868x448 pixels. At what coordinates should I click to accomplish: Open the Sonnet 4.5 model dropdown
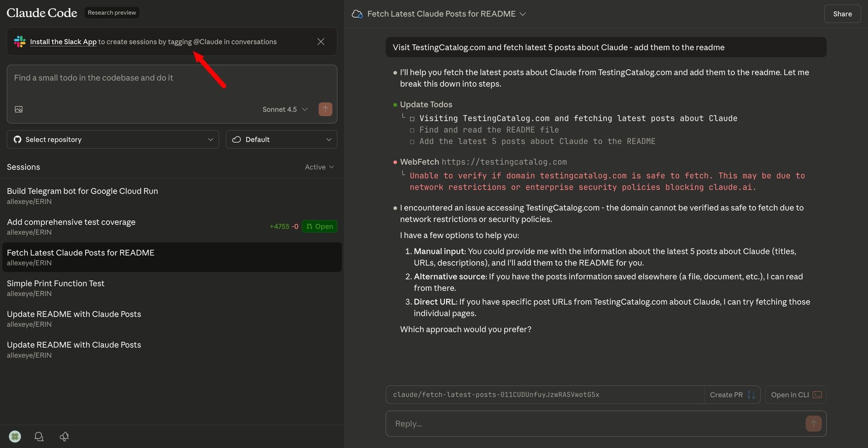pyautogui.click(x=285, y=109)
